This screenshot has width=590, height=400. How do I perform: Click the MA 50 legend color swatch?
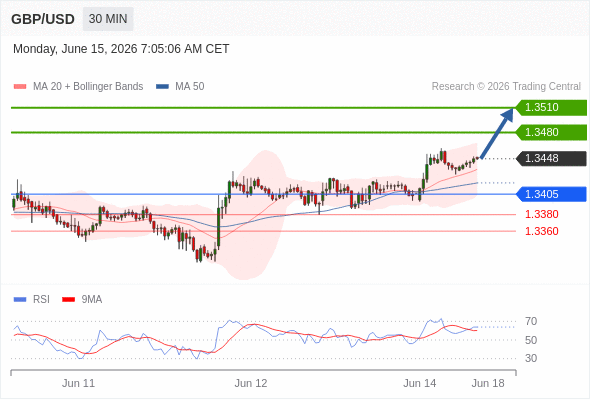[x=162, y=87]
